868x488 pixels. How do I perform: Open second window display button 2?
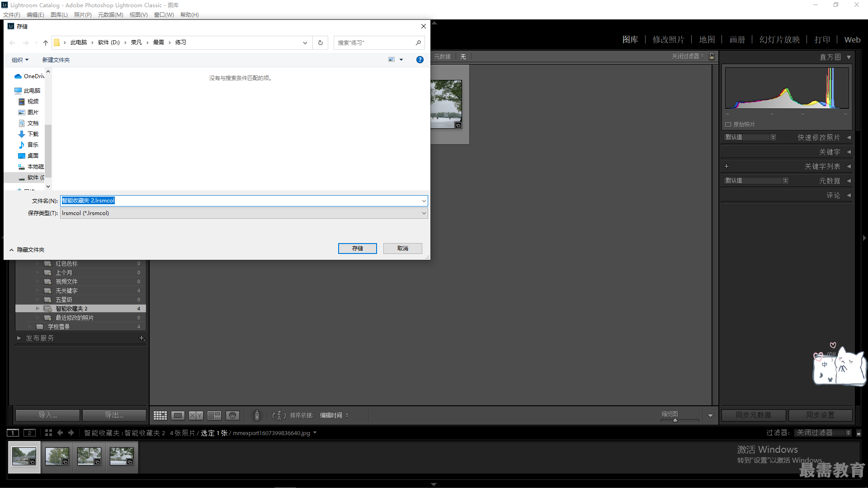point(29,433)
